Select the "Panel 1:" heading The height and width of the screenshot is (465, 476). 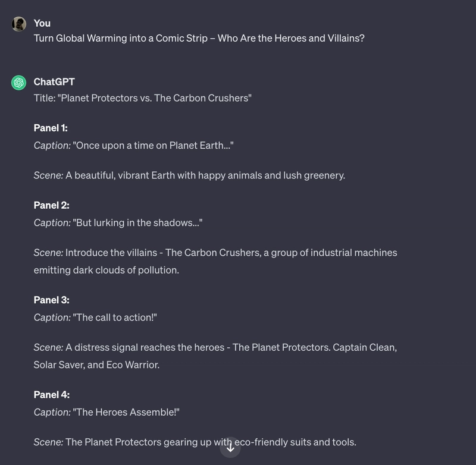click(x=51, y=128)
